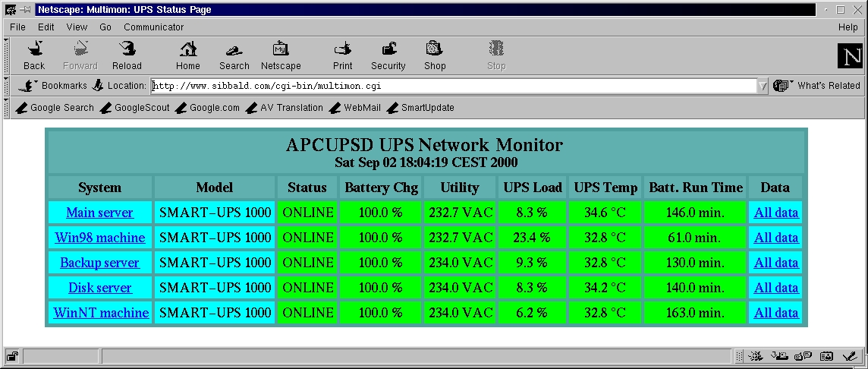Open the What's Related dropdown
Screen dimensions: 868x369
[x=816, y=86]
